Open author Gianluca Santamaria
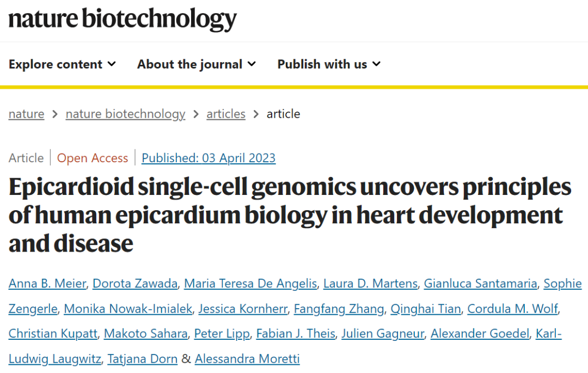Image resolution: width=588 pixels, height=373 pixels. [x=480, y=283]
